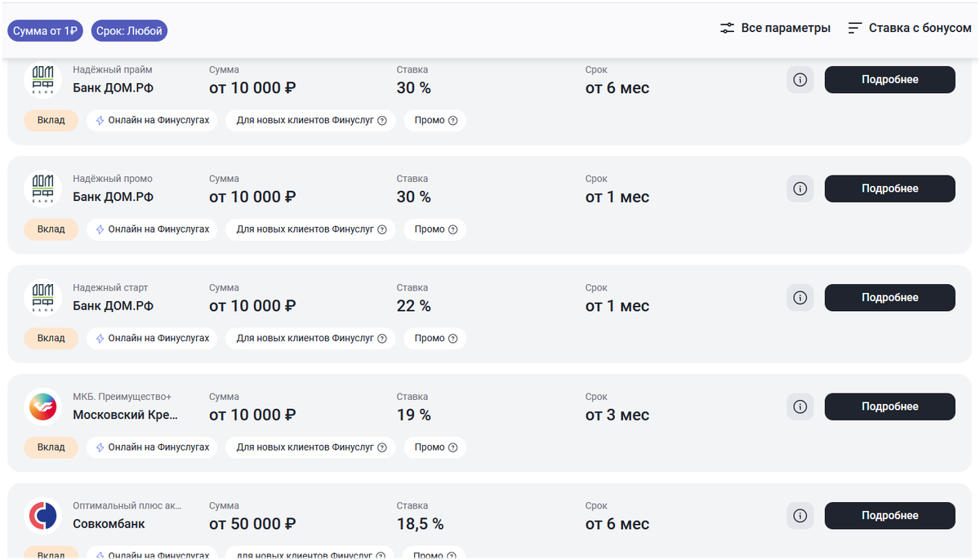This screenshot has width=980, height=560.
Task: Click Подробнее for Надёжный прайм deposit
Action: [x=889, y=80]
